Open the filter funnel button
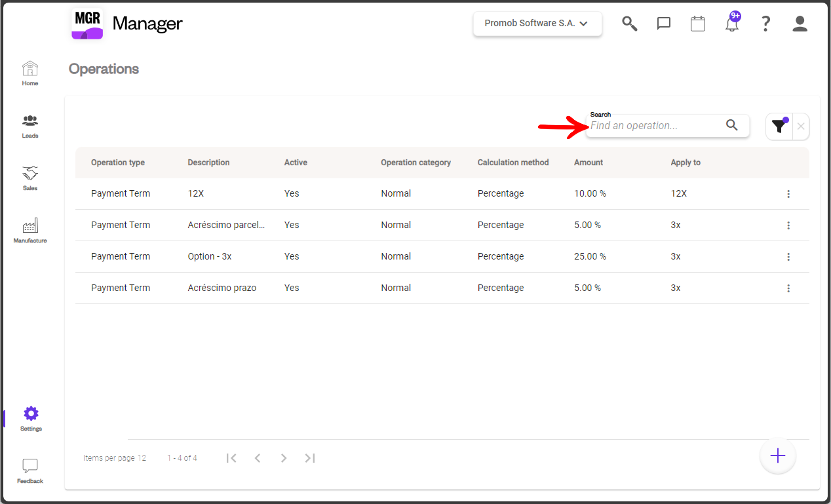This screenshot has height=504, width=831. pyautogui.click(x=779, y=126)
